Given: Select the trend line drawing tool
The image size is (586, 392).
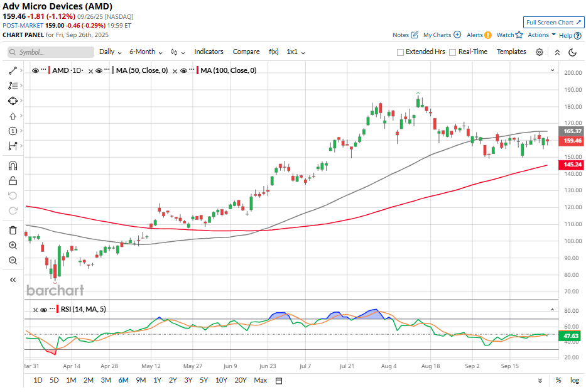Looking at the screenshot, I should (x=13, y=71).
